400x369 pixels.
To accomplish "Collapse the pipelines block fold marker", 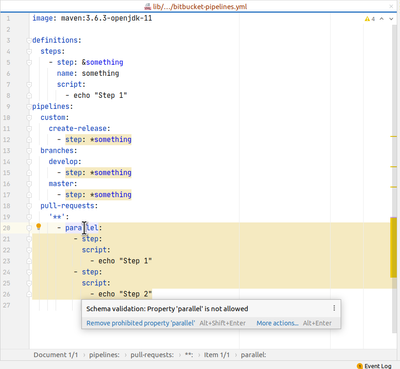I will point(29,107).
